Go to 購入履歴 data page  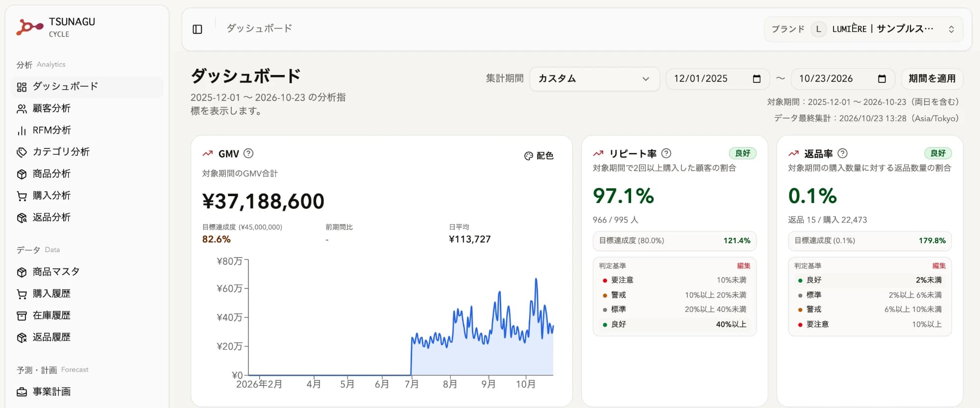tap(87, 294)
